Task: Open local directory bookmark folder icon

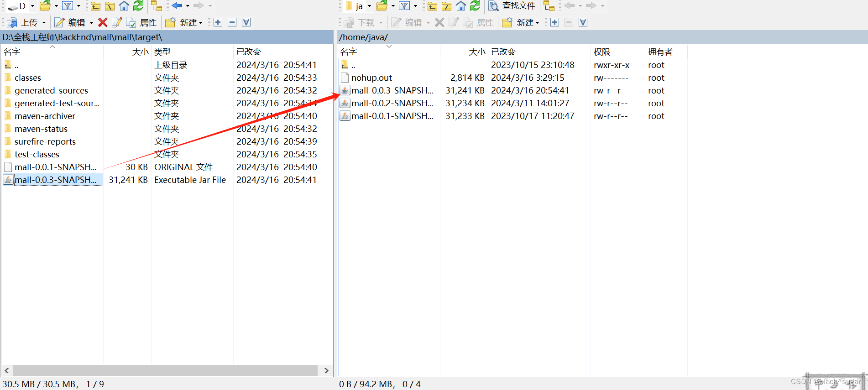Action: (x=45, y=6)
